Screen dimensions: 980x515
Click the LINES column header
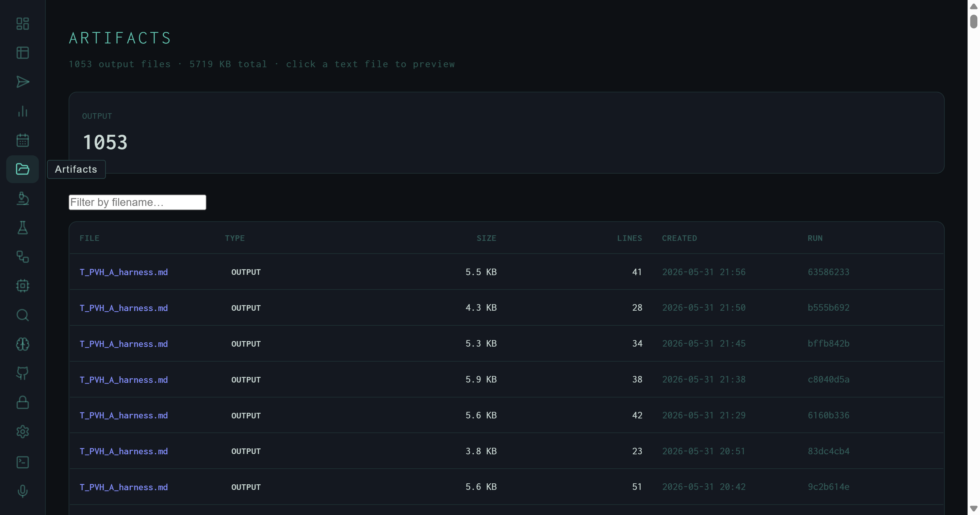629,238
